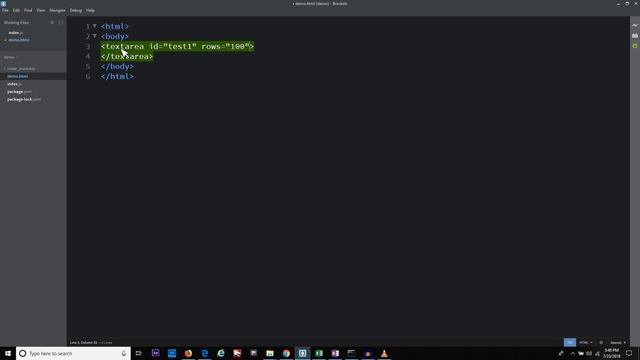Select demo.html in Working Files

(19, 40)
